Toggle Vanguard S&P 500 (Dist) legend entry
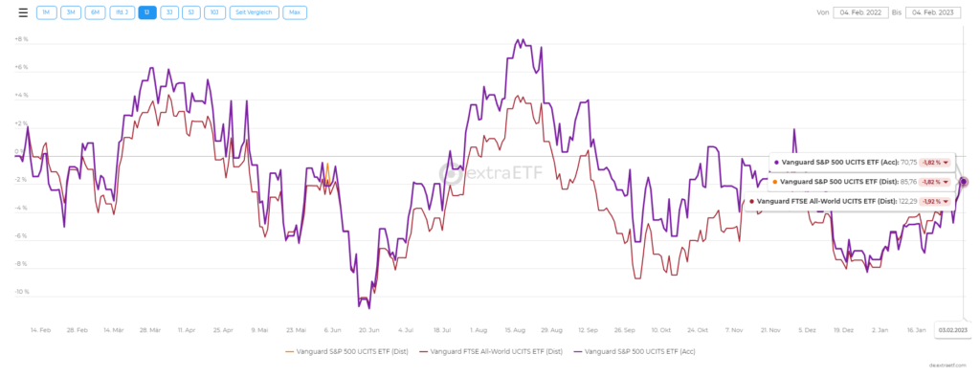Screen dimensions: 980x377 pyautogui.click(x=346, y=351)
